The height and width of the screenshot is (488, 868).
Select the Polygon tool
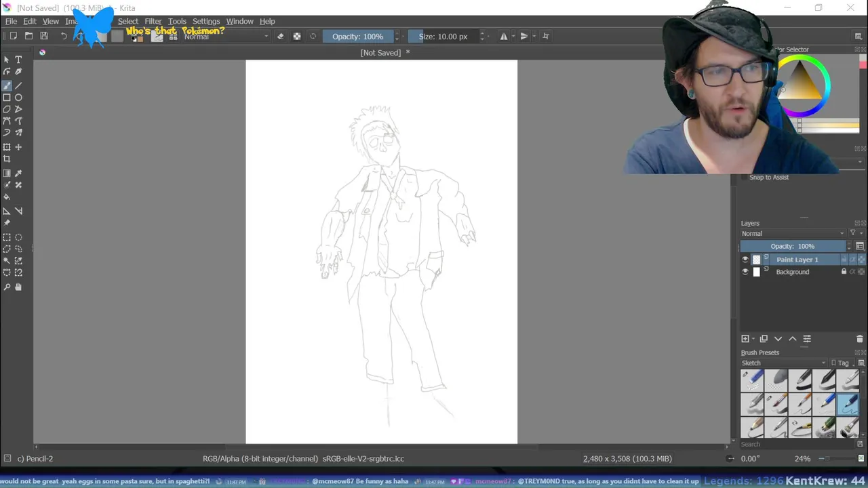click(7, 109)
